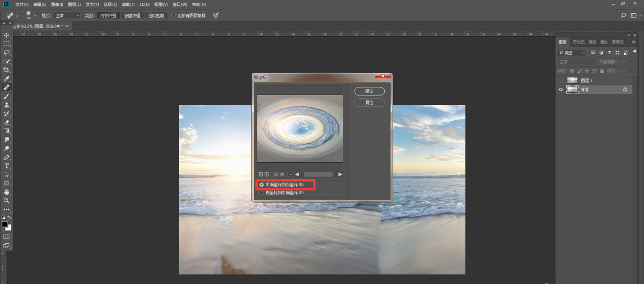Choose 创建纹理 type button

coord(132,16)
